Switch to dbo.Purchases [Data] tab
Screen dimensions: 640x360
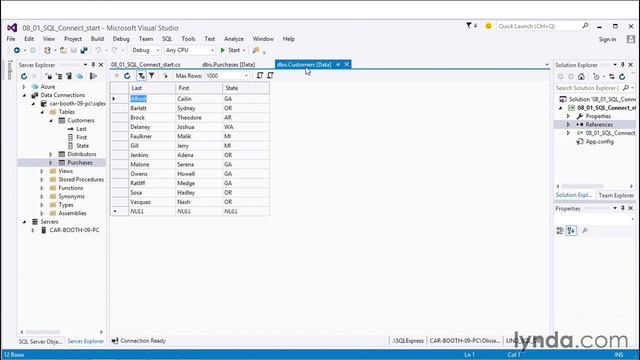[229, 64]
